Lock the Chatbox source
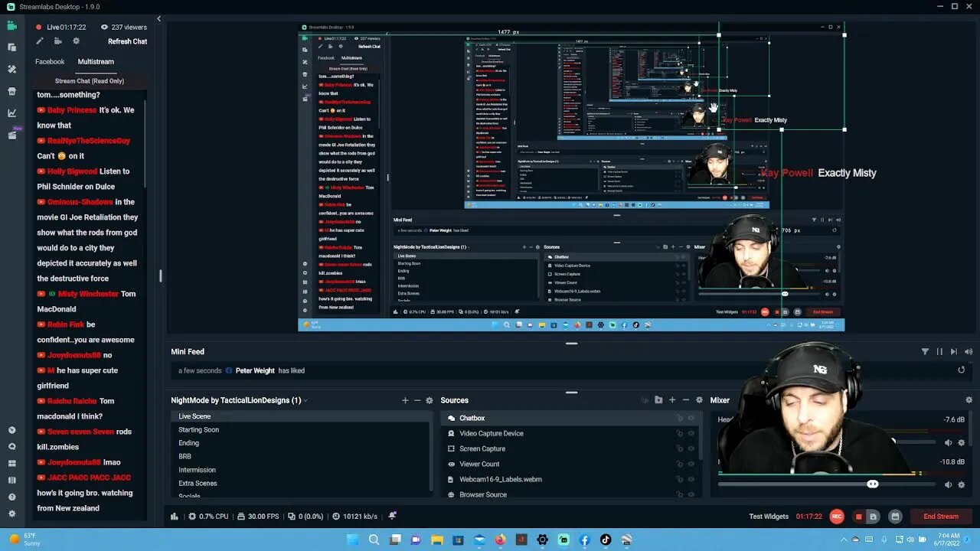980x551 pixels. coord(679,418)
